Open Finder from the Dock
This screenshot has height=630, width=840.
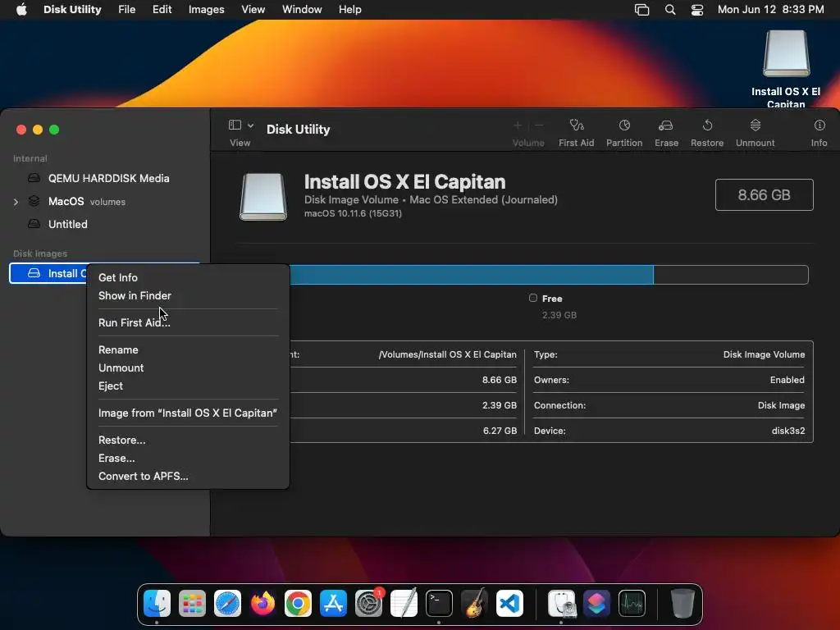pyautogui.click(x=157, y=604)
